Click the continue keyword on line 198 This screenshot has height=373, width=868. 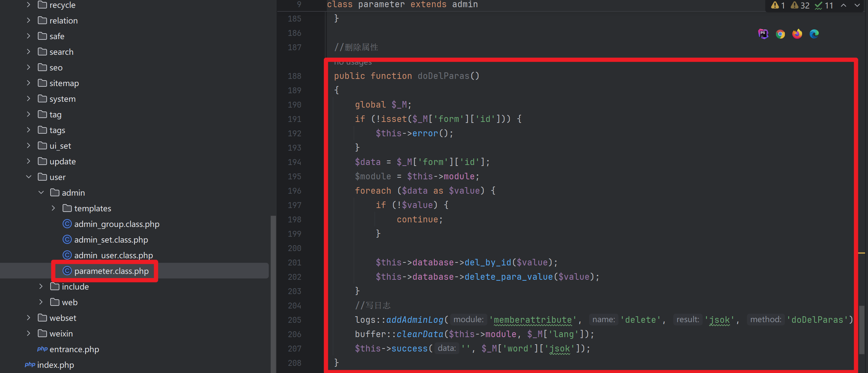[417, 219]
